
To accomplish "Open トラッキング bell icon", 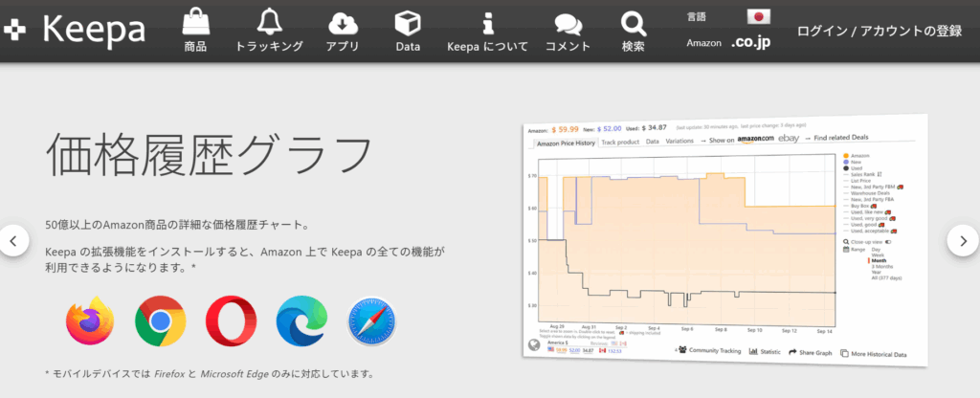I will [x=269, y=22].
